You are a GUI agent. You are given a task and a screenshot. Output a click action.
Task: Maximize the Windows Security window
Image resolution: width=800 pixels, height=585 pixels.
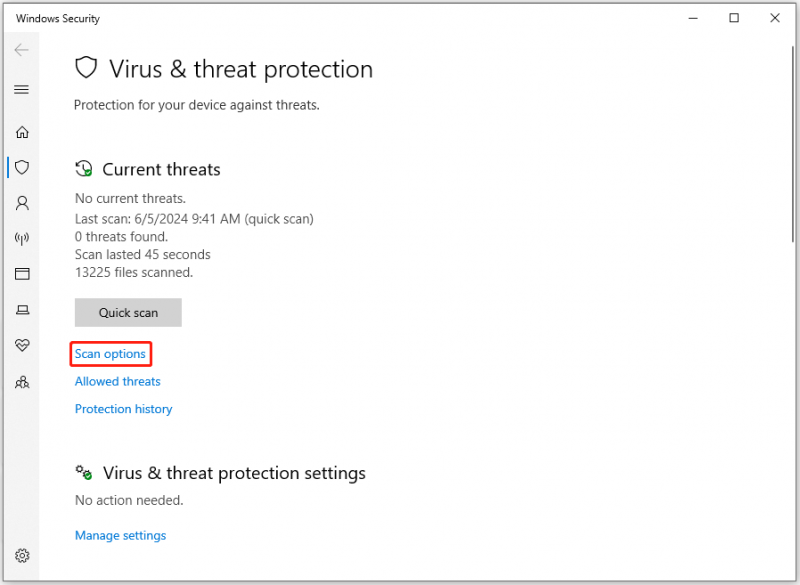[734, 18]
